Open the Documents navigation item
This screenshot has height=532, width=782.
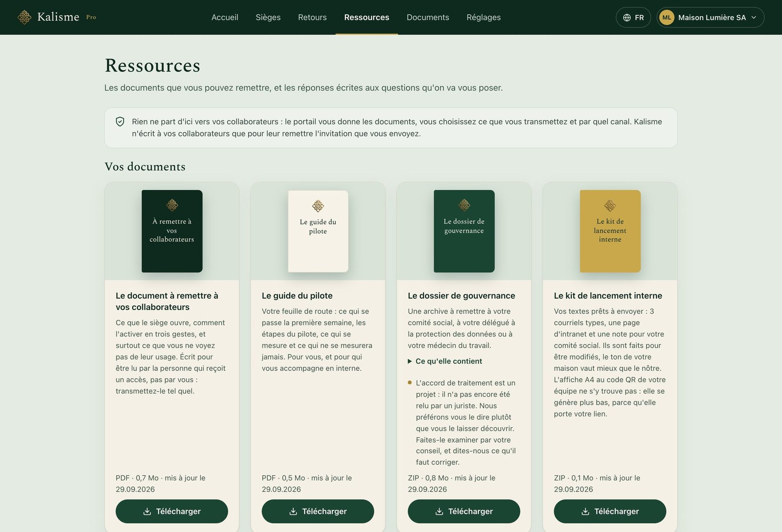428,17
